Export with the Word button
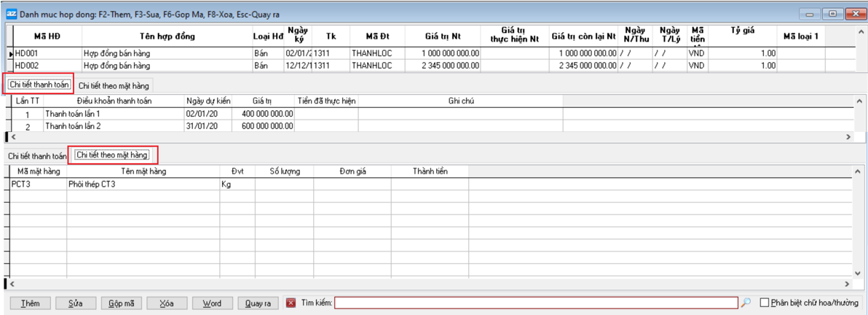 [x=212, y=303]
